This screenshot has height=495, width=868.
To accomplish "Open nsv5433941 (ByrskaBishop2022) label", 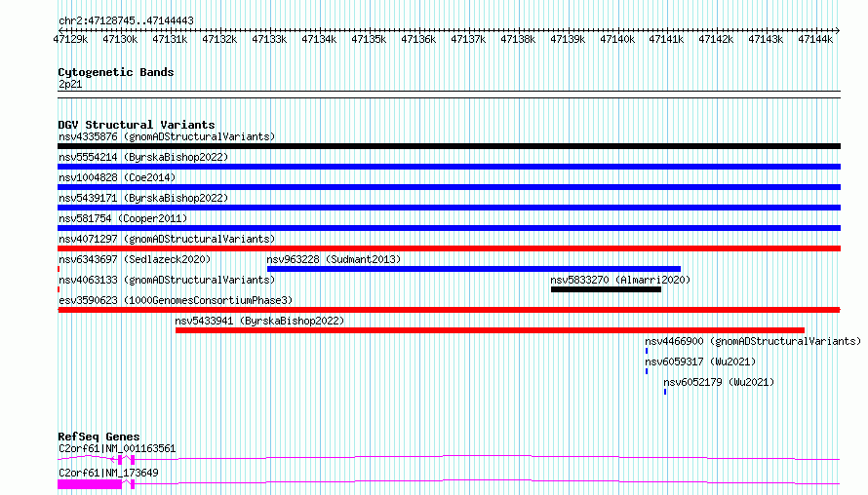I will tap(259, 321).
